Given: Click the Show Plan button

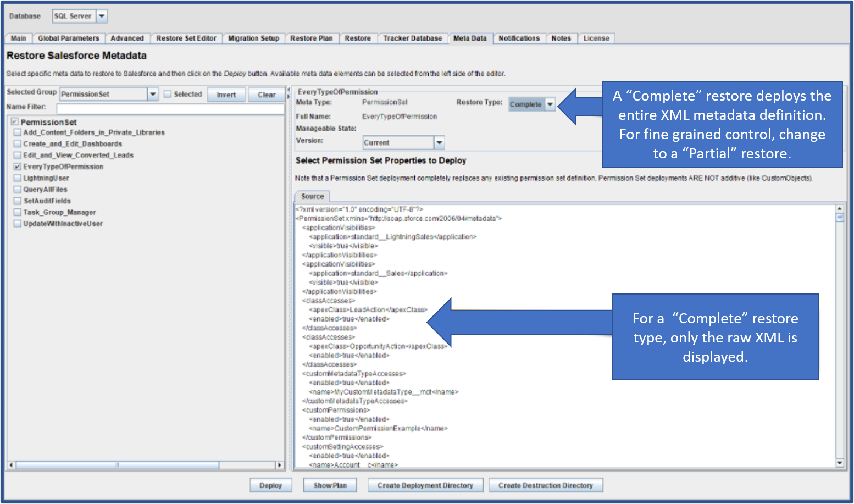Looking at the screenshot, I should 330,485.
